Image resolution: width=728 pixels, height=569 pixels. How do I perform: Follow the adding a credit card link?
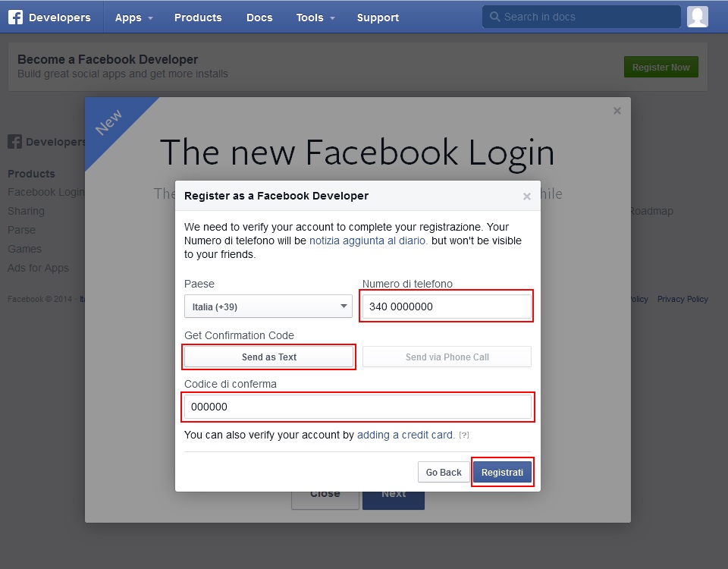(406, 435)
